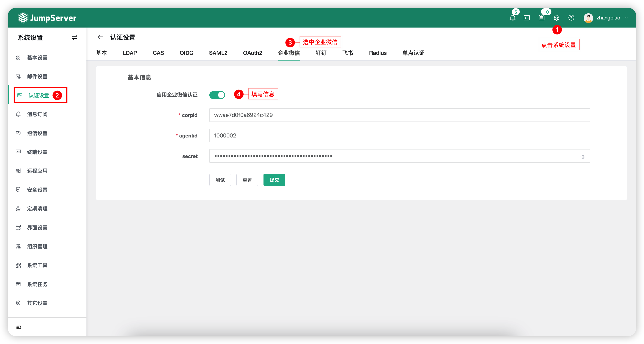This screenshot has height=344, width=644.
Task: Click the secret password field
Action: coord(399,156)
